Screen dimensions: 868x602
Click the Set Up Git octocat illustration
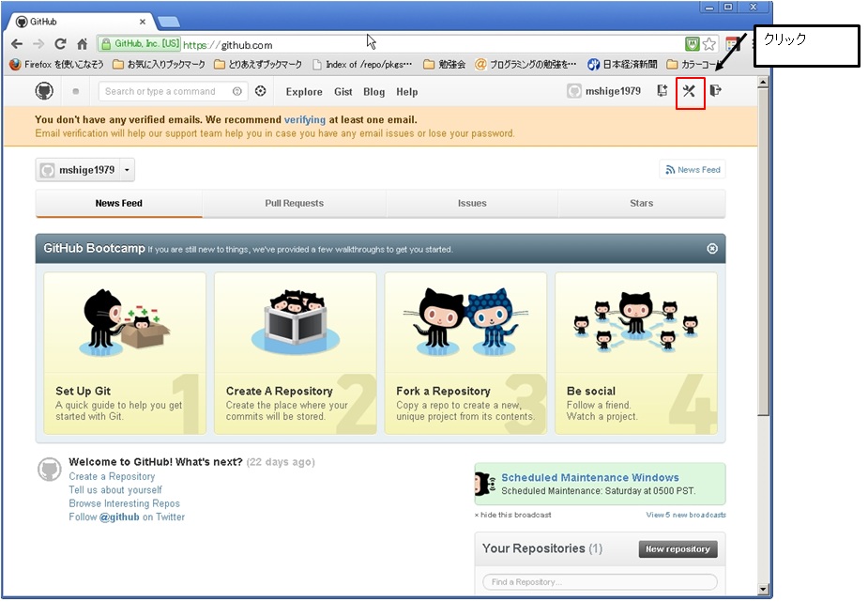pyautogui.click(x=125, y=323)
